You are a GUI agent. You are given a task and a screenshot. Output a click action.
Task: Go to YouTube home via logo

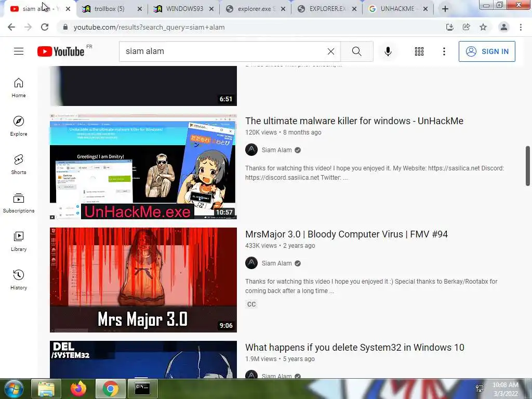(x=61, y=51)
